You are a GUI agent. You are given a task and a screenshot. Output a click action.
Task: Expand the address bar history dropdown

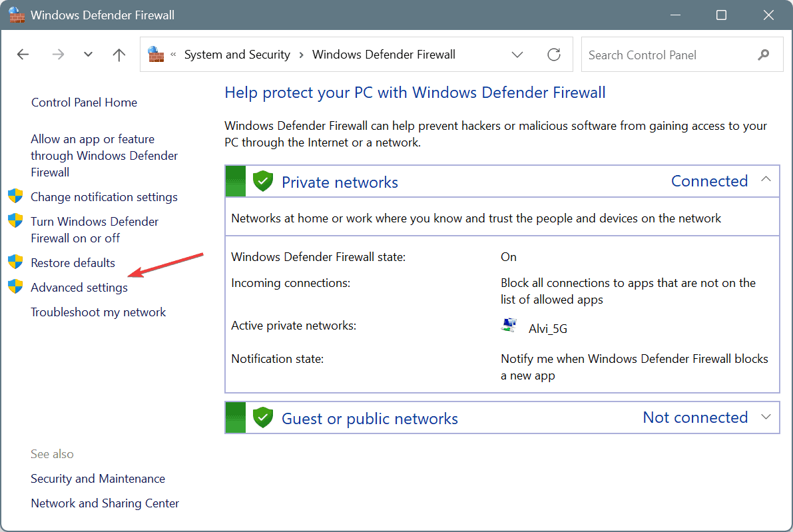coord(517,55)
